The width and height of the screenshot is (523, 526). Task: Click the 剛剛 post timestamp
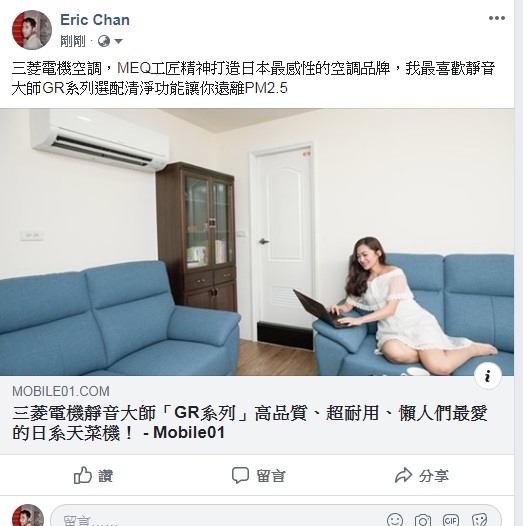coord(73,41)
